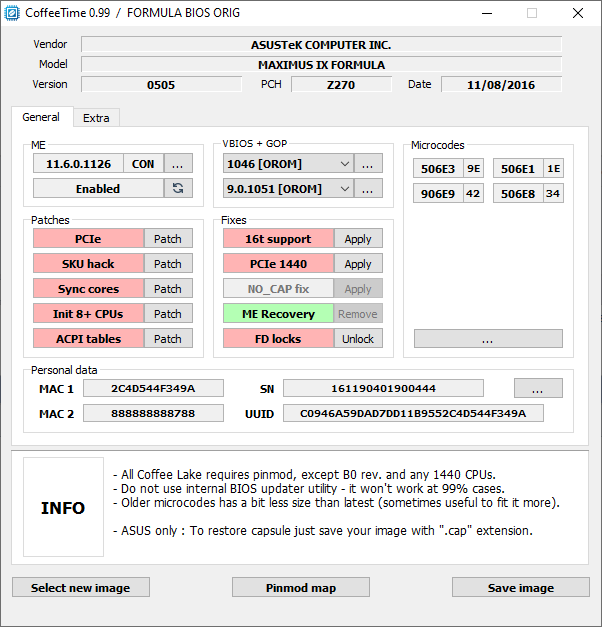This screenshot has height=627, width=602.
Task: Click microcode revision 34
Action: (554, 194)
